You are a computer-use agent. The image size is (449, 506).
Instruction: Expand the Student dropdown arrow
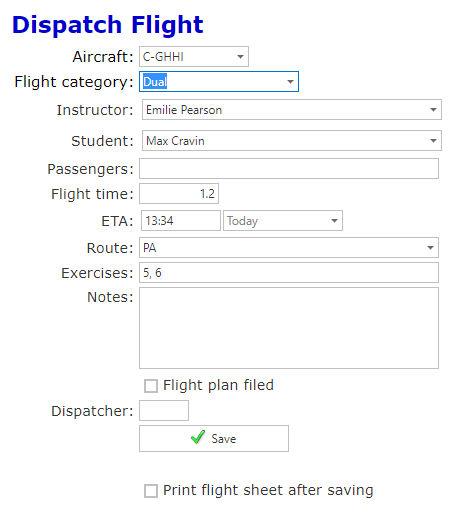433,141
